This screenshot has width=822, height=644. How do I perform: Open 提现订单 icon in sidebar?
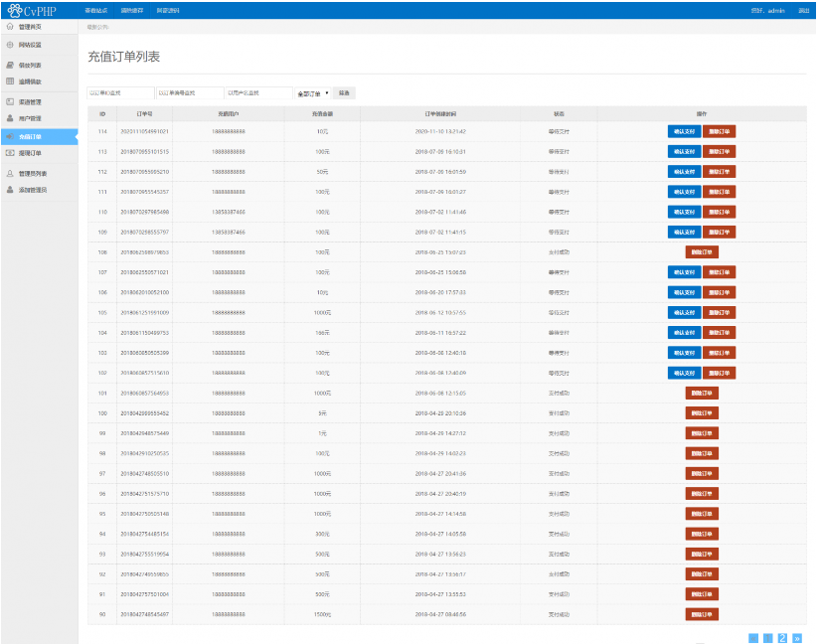(x=10, y=153)
